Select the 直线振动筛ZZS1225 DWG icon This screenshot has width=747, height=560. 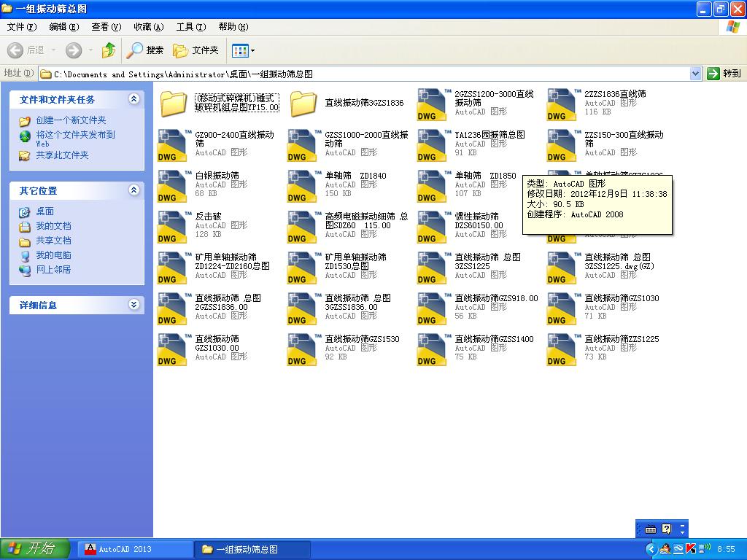pyautogui.click(x=562, y=349)
